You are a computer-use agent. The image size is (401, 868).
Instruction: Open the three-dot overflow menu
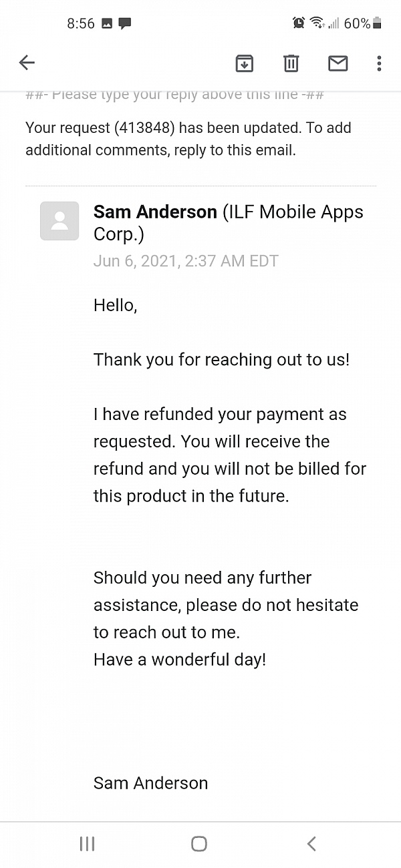pyautogui.click(x=379, y=63)
